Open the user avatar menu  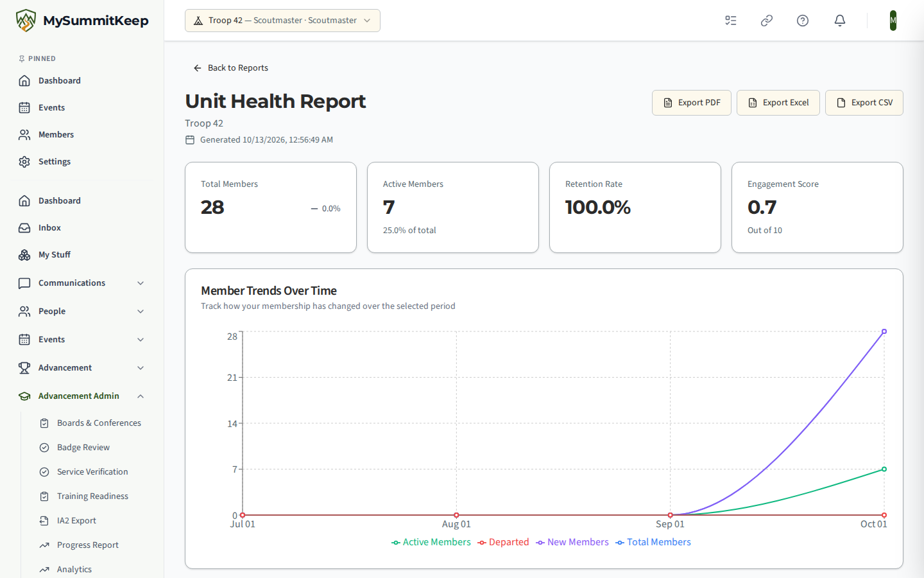click(893, 21)
